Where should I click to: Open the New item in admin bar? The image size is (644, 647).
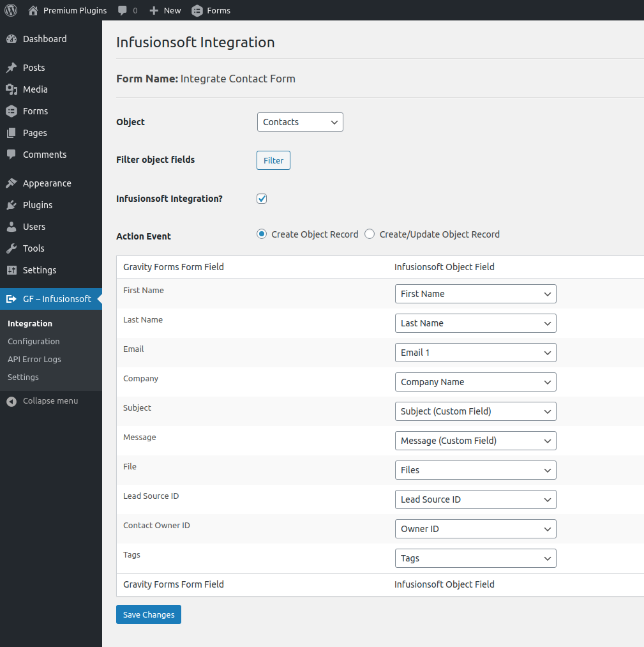pos(164,10)
